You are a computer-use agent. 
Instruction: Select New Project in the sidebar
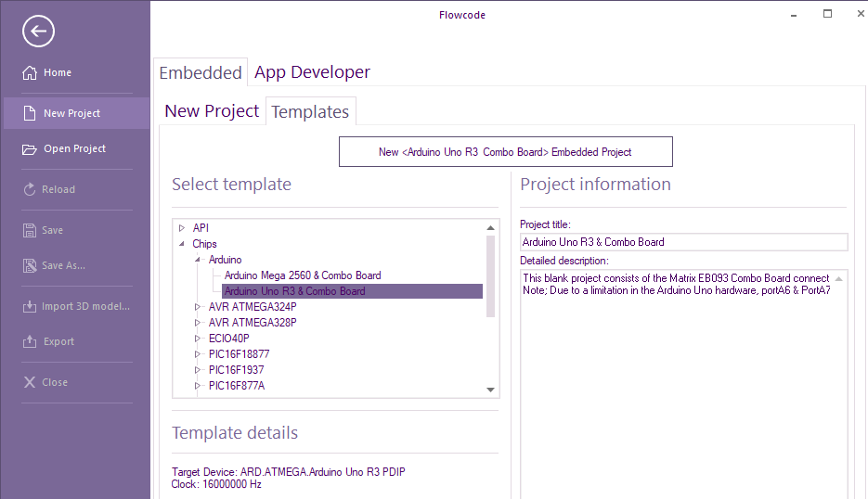[x=76, y=113]
